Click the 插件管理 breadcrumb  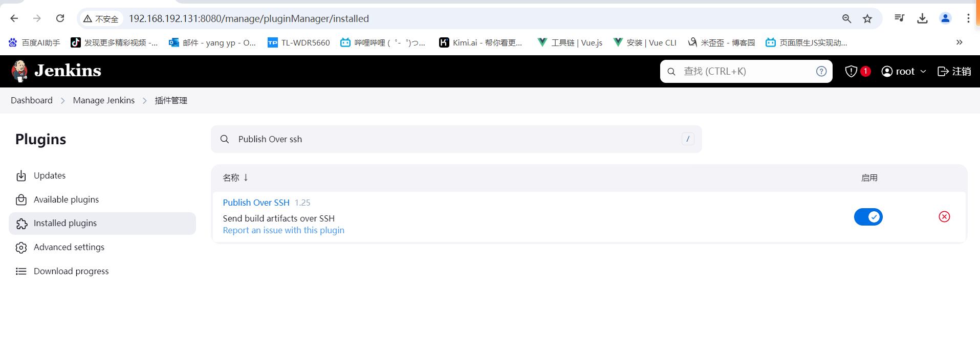171,100
